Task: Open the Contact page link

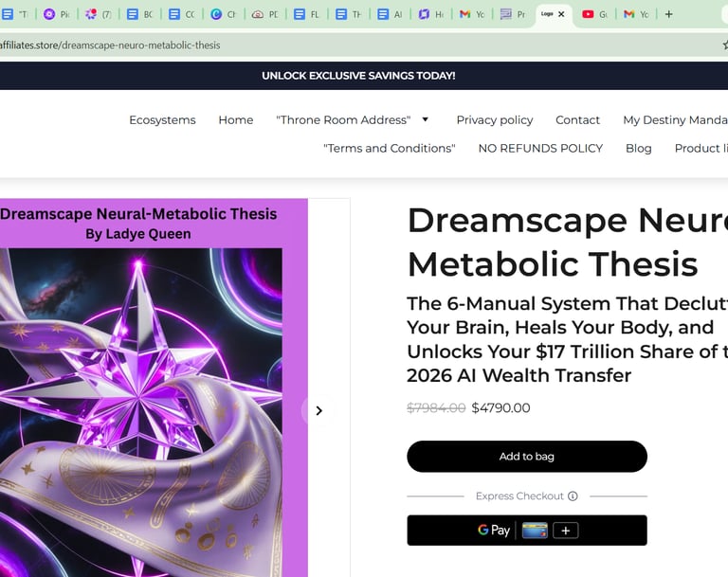Action: 577,119
